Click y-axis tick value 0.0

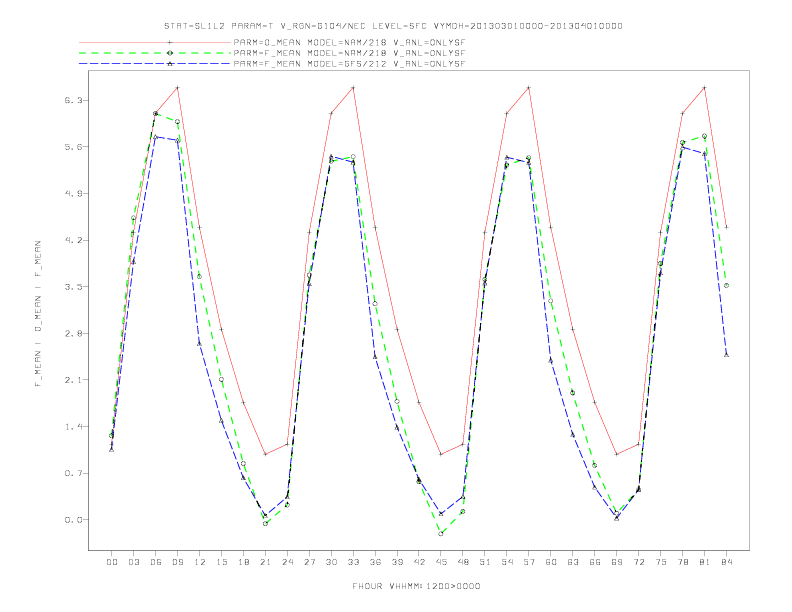(x=72, y=520)
